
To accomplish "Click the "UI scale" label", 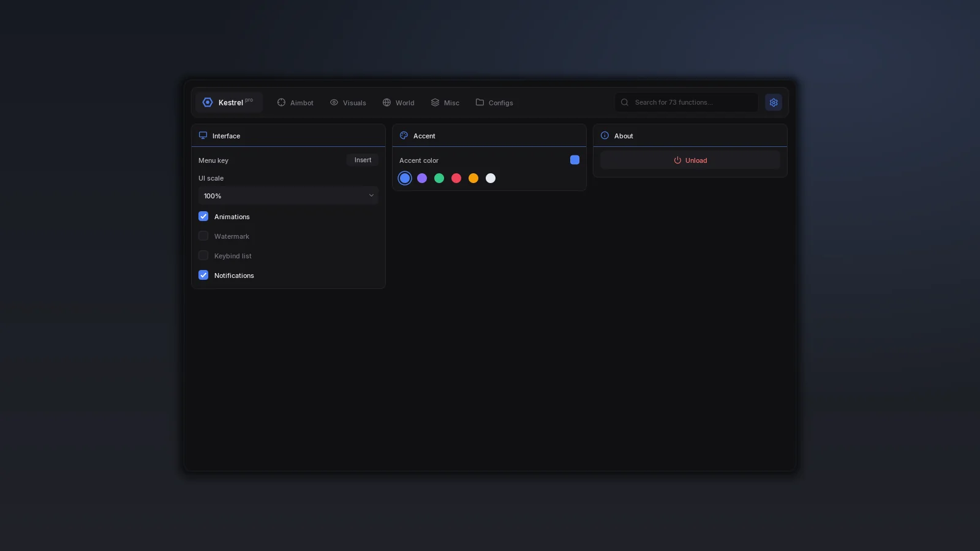I will click(211, 178).
